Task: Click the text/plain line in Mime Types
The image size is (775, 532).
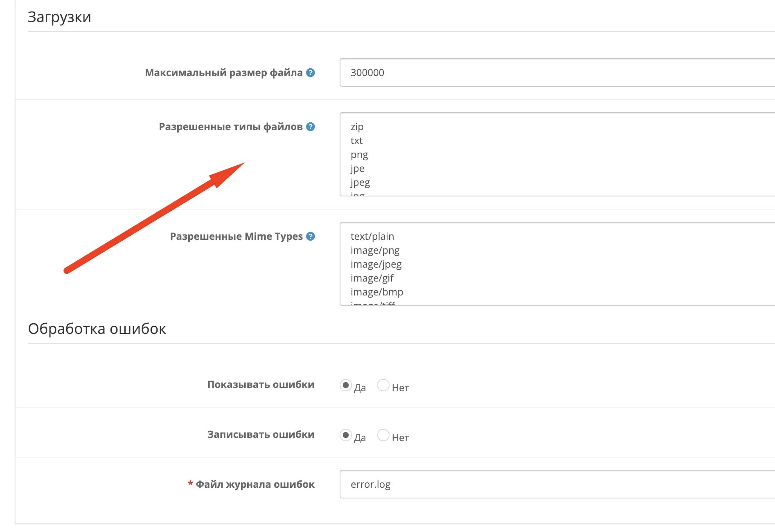Action: (372, 236)
